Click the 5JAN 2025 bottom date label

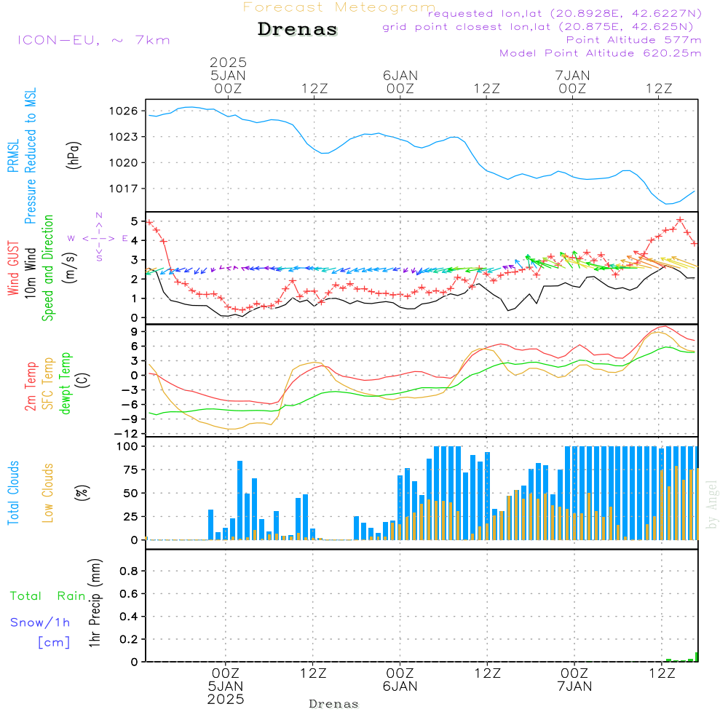pos(226,693)
